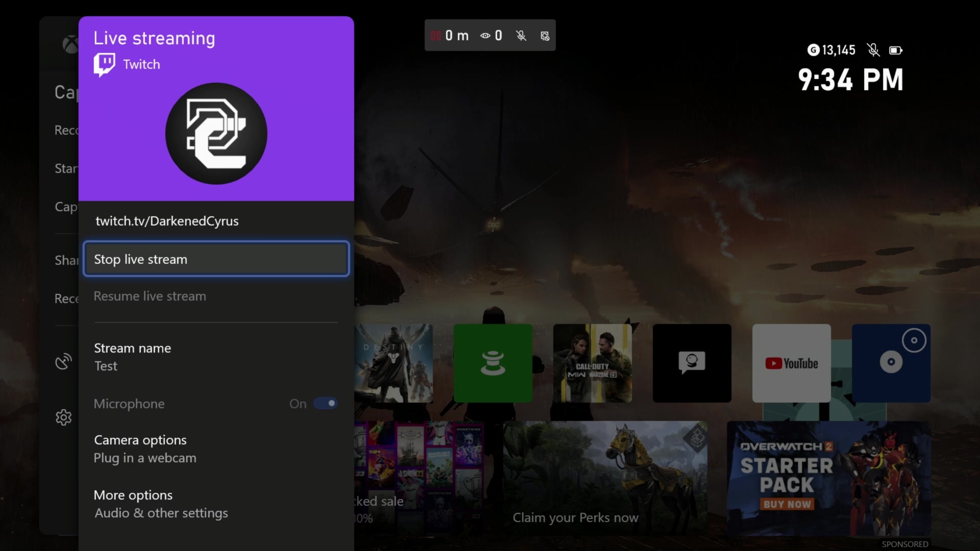The image size is (980, 551).
Task: Click the muted mic status icon near the clock
Action: [x=873, y=50]
